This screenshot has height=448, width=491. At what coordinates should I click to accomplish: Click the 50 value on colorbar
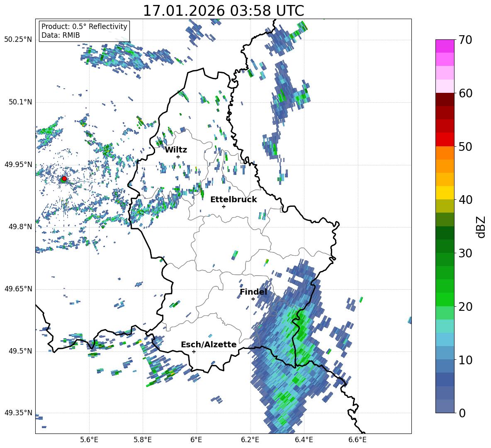tap(465, 147)
